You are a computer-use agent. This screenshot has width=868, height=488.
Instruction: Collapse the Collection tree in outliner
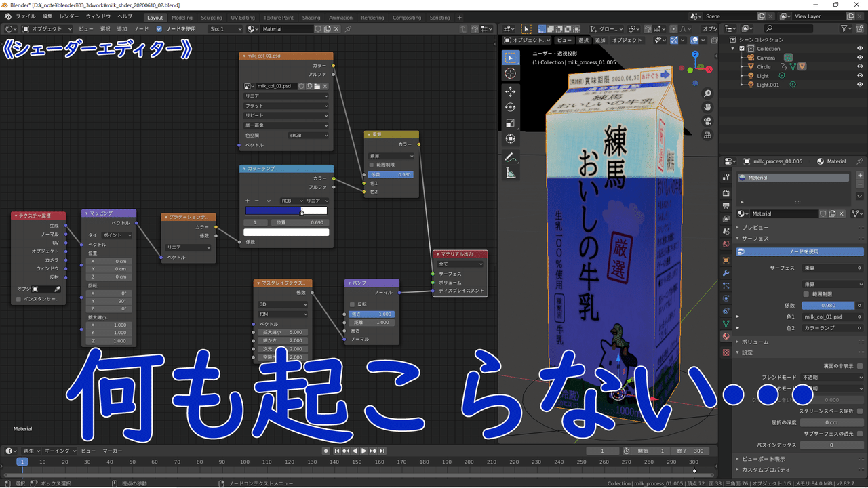click(x=732, y=49)
